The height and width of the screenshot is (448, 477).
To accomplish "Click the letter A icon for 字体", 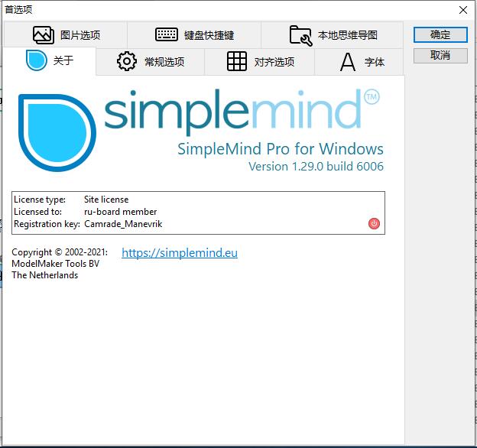I will click(348, 62).
